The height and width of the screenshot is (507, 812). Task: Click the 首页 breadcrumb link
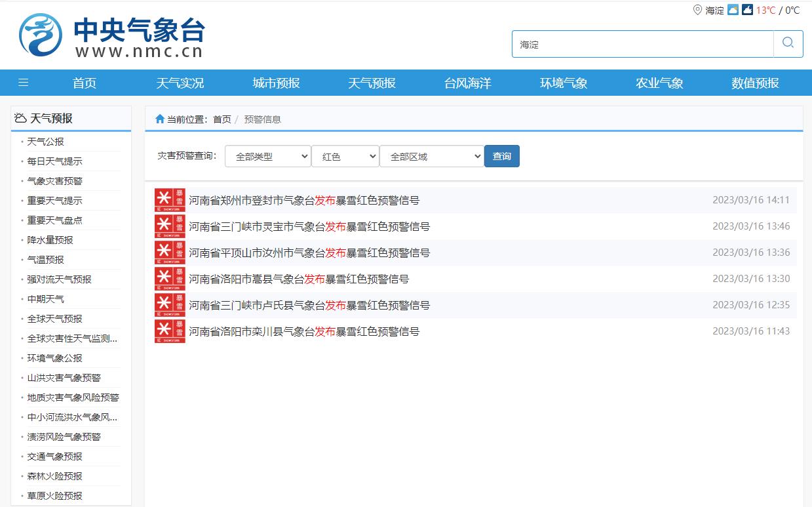click(x=222, y=119)
